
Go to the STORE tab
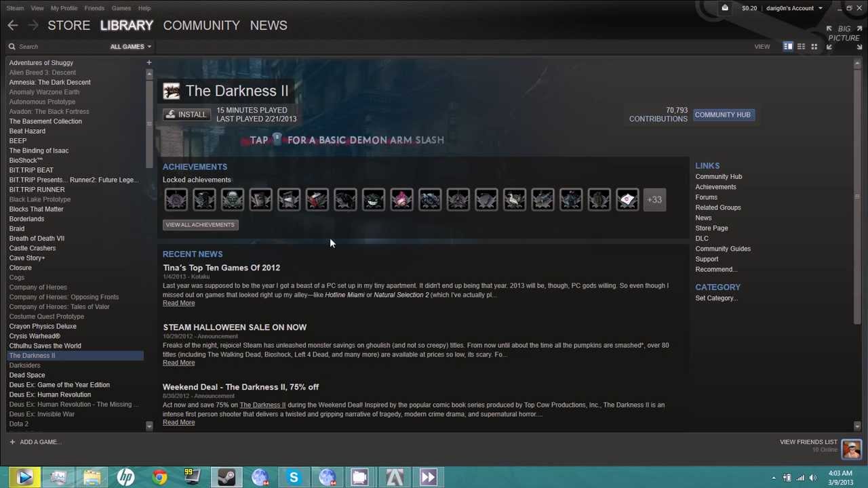pos(68,25)
